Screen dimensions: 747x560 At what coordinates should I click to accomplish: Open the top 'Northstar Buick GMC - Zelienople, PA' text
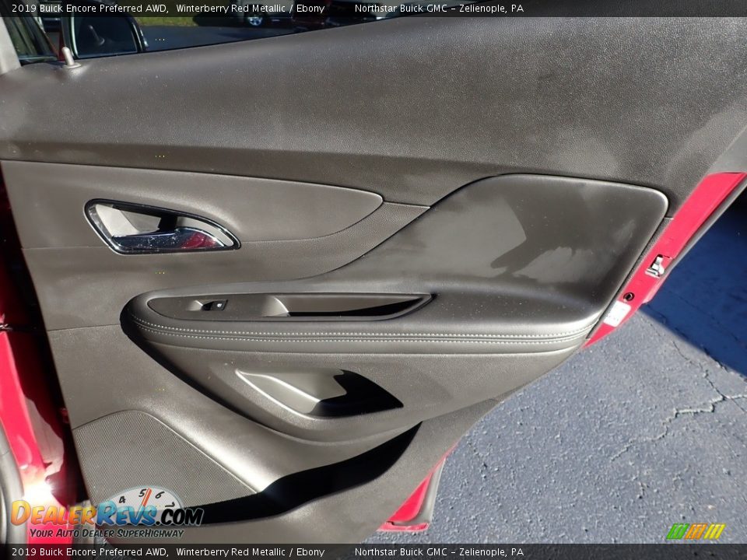[x=439, y=9]
